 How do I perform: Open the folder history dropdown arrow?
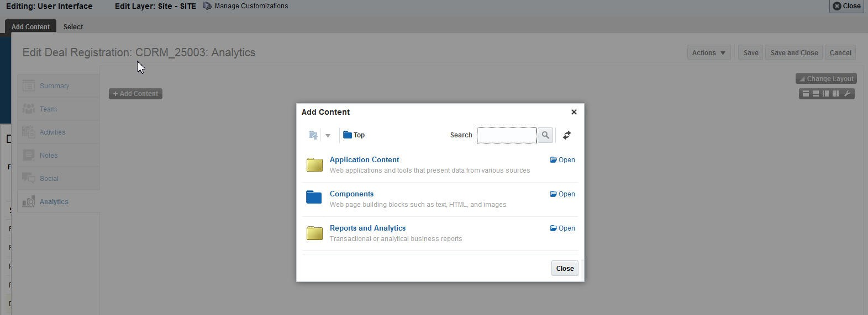pos(328,135)
